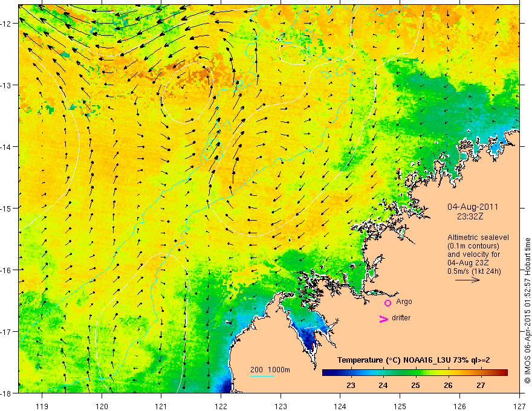Click longitude axis label 119
This screenshot has width=532, height=411.
click(x=42, y=406)
